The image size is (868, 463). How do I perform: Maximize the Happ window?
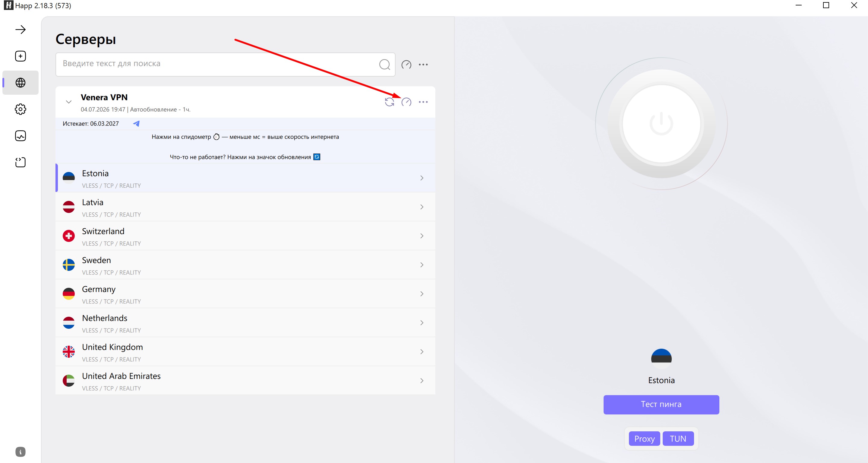826,5
